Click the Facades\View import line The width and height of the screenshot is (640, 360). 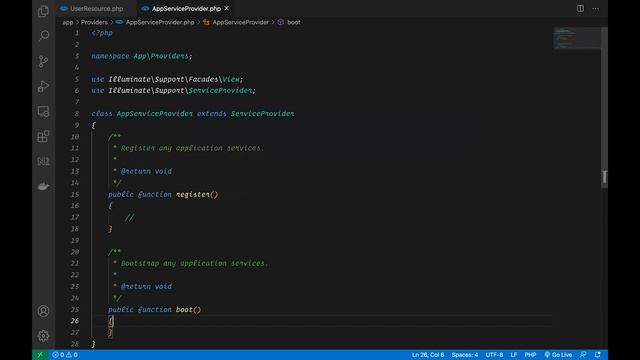167,79
